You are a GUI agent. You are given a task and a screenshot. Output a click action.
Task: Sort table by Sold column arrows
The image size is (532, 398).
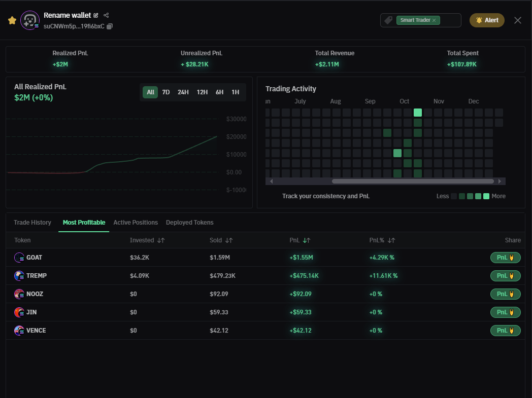(x=229, y=240)
